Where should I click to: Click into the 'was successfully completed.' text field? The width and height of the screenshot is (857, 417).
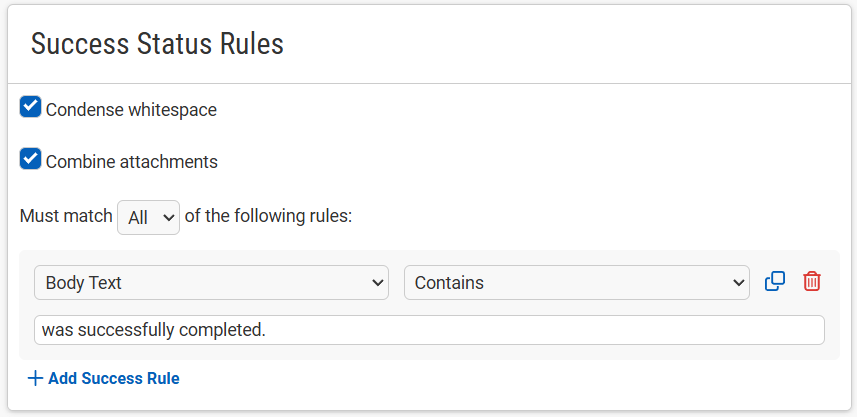coord(429,330)
